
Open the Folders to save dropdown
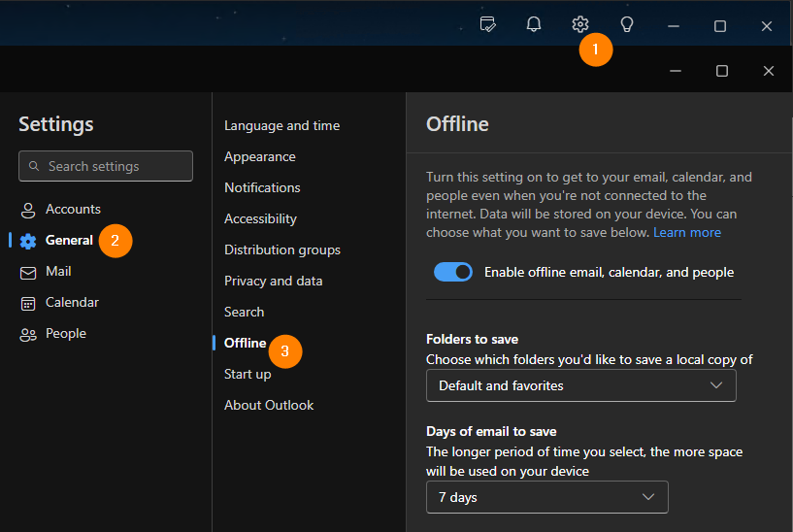click(x=581, y=385)
